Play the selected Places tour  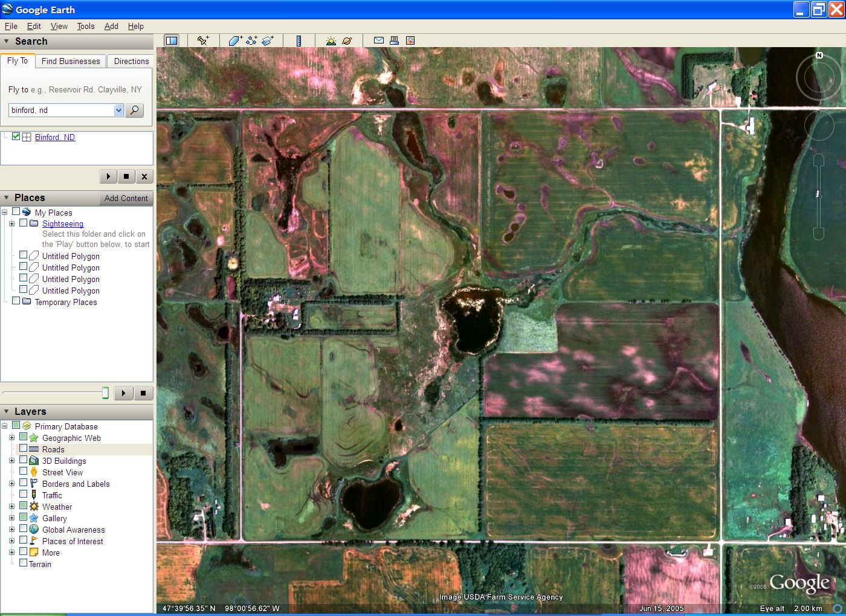[x=123, y=393]
